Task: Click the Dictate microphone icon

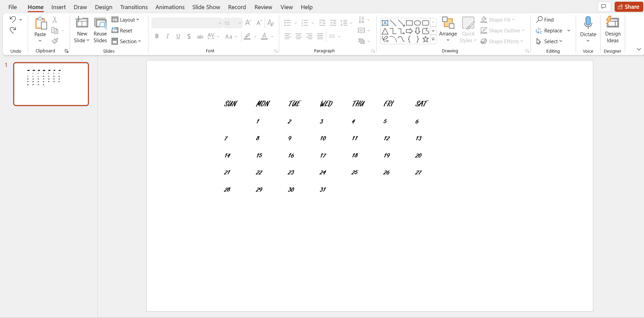Action: point(588,23)
